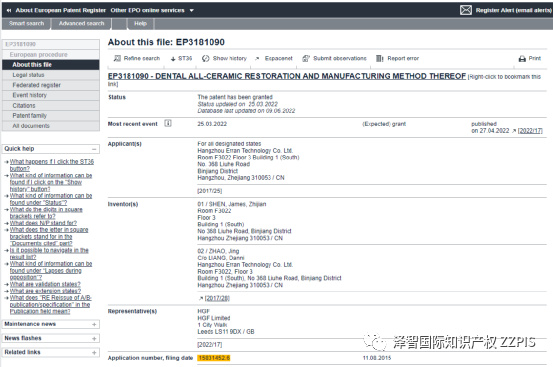Open the [2017/28] bulletin link under inventors

point(217,298)
